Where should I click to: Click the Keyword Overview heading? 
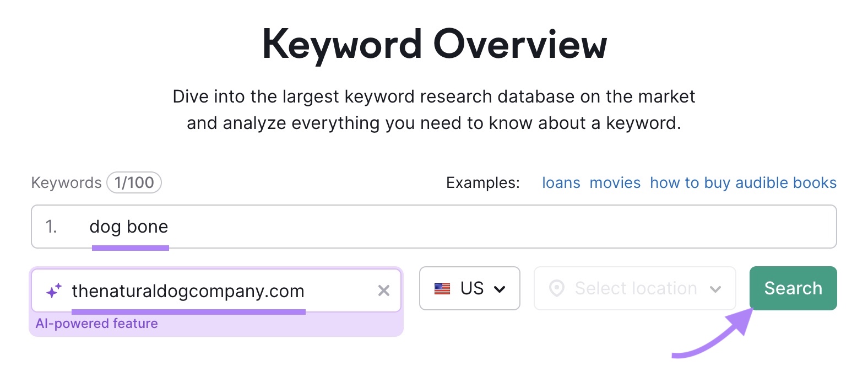pos(434,45)
